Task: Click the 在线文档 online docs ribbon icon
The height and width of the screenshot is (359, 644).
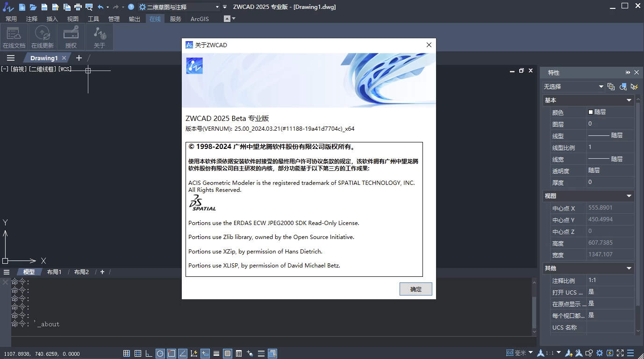Action: point(14,37)
